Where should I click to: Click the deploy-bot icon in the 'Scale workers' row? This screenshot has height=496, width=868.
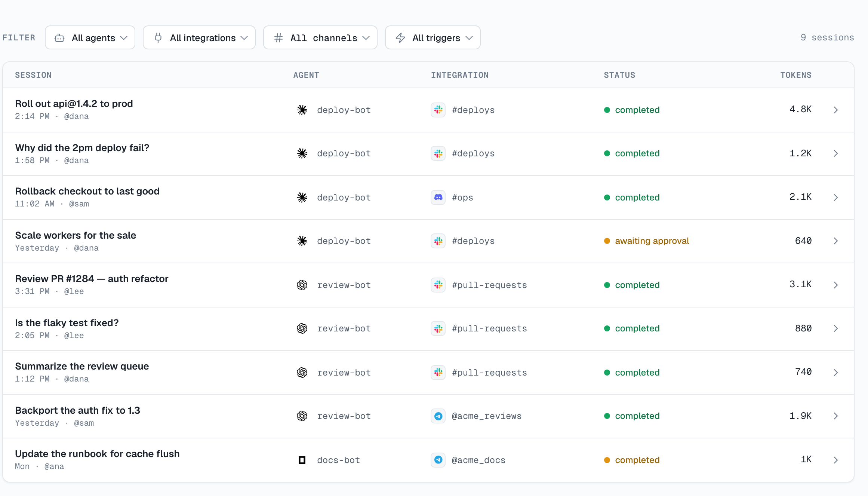302,241
